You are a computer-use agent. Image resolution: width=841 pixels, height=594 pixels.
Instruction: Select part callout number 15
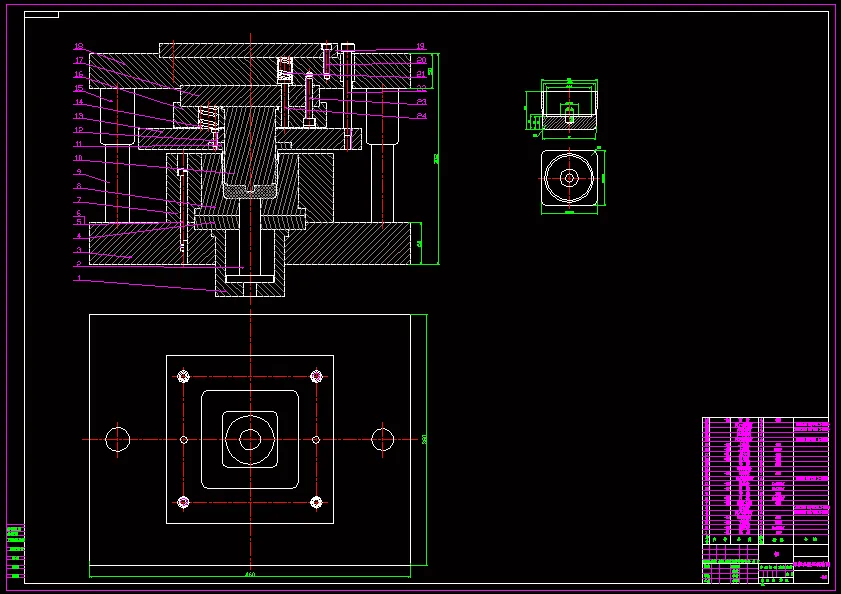point(79,88)
